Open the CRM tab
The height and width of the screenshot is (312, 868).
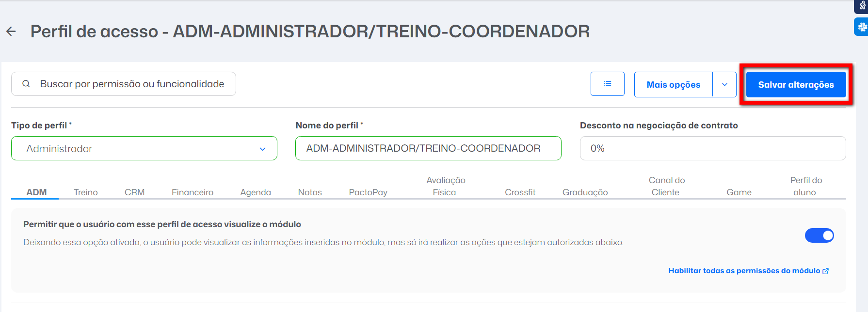coord(134,192)
